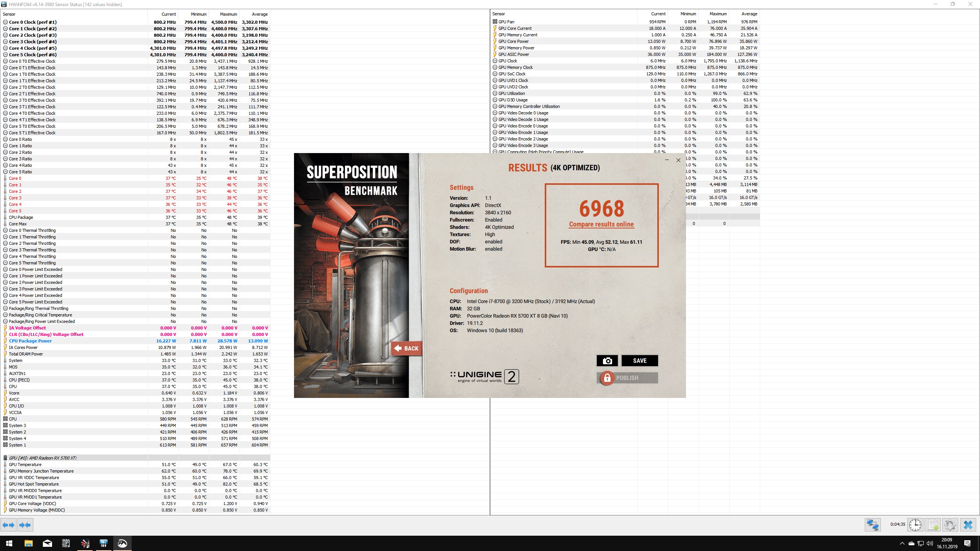Viewport: 980px width, 551px height.
Task: Switch to HWiNFO in the taskbar
Action: [x=103, y=543]
